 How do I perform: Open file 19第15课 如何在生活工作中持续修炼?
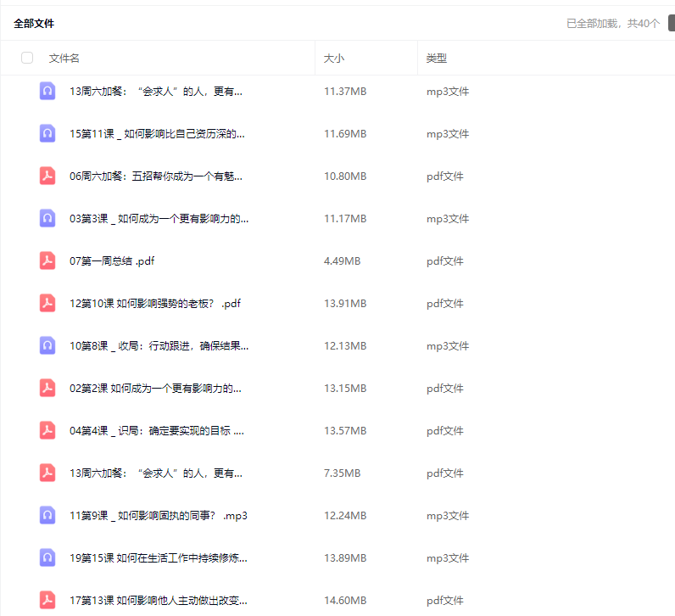pyautogui.click(x=158, y=558)
